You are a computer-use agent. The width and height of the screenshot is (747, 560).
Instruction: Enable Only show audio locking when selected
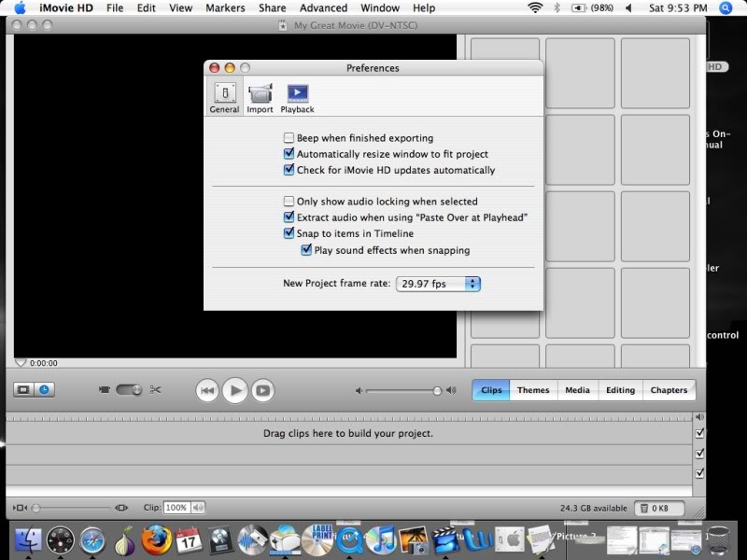pos(289,201)
